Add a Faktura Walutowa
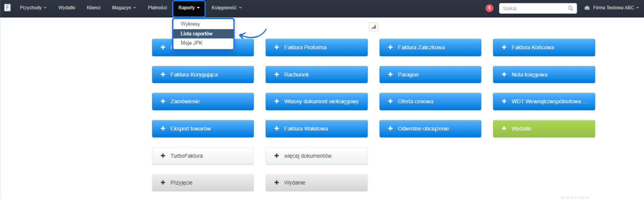 click(x=317, y=129)
